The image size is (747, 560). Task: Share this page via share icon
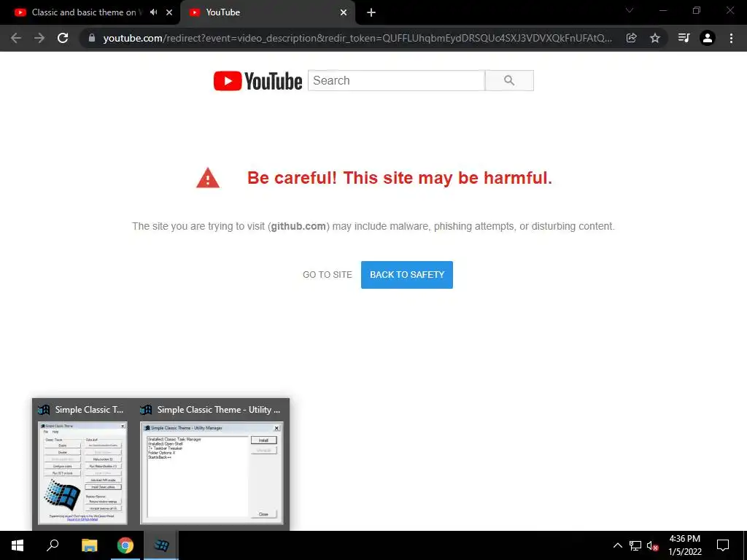click(631, 38)
